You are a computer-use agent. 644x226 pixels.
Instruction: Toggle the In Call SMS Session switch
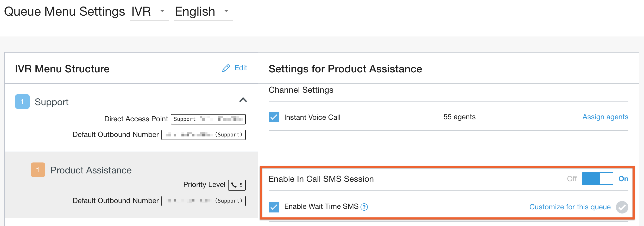point(597,179)
